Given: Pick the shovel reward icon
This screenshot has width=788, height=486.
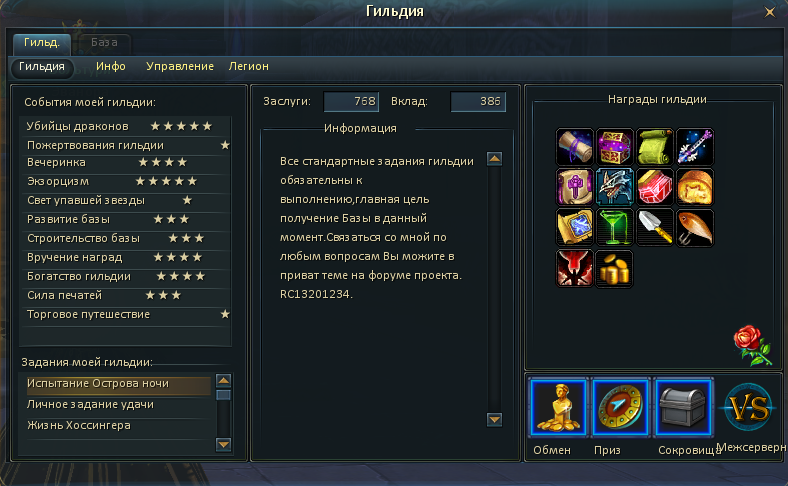Looking at the screenshot, I should (654, 227).
